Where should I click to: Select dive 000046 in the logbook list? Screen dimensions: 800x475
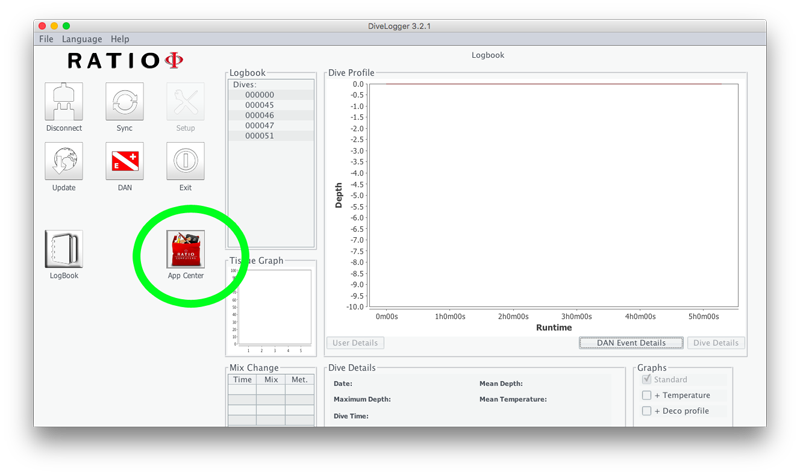(x=271, y=115)
